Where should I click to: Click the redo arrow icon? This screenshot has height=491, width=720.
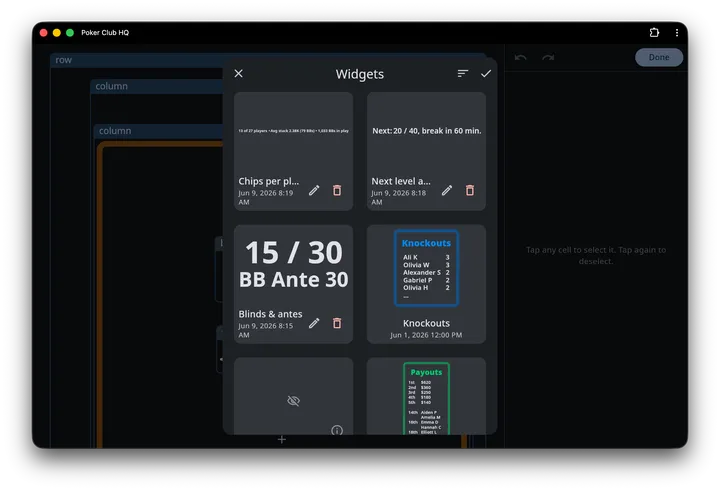548,57
